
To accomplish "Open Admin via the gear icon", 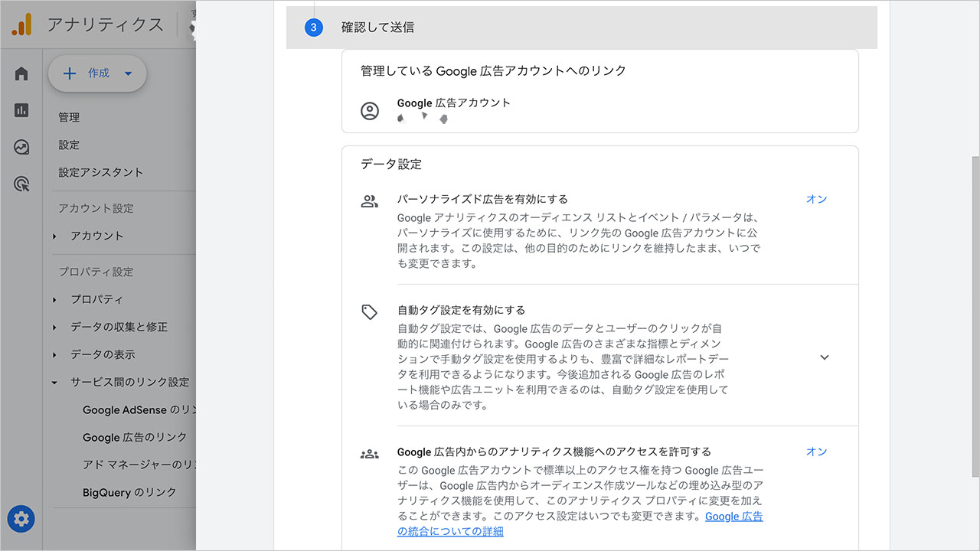I will (21, 519).
